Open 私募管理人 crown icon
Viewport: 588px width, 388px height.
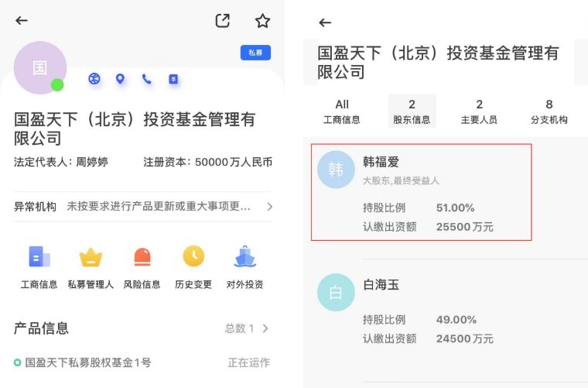[91, 256]
